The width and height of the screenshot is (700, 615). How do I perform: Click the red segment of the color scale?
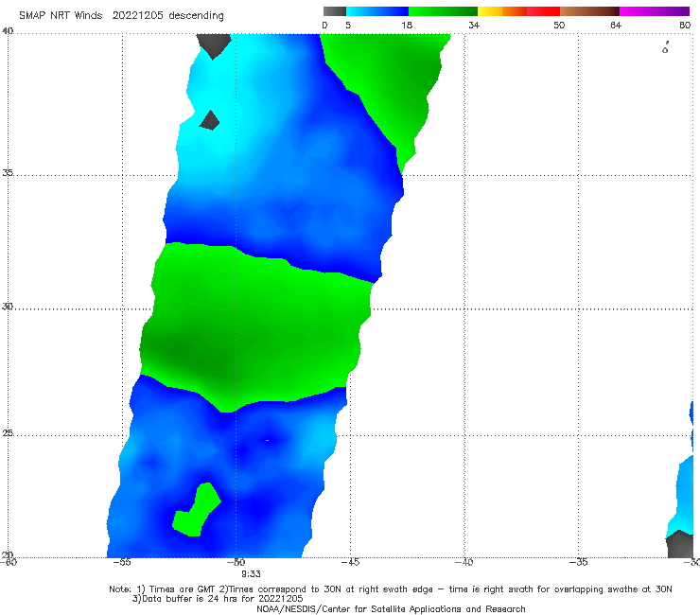click(x=543, y=11)
